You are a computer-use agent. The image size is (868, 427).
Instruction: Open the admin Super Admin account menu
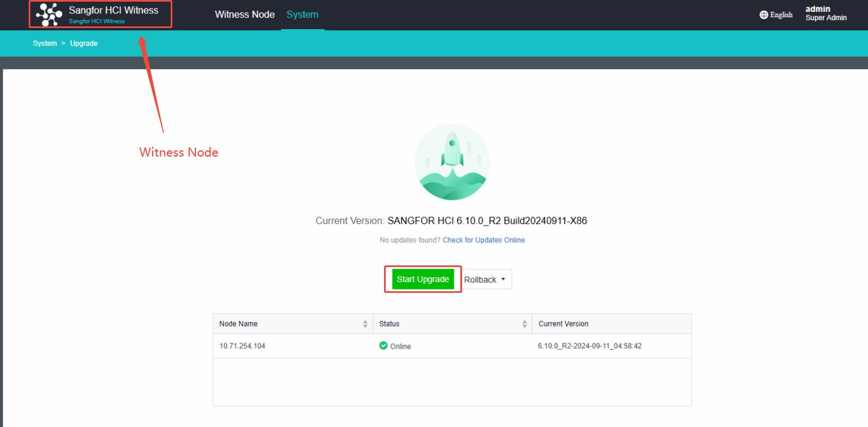[826, 13]
